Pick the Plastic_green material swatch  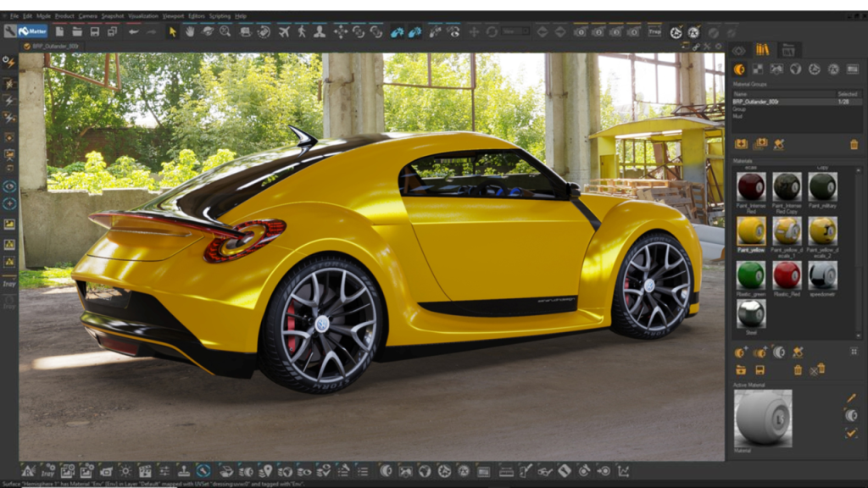(x=751, y=276)
